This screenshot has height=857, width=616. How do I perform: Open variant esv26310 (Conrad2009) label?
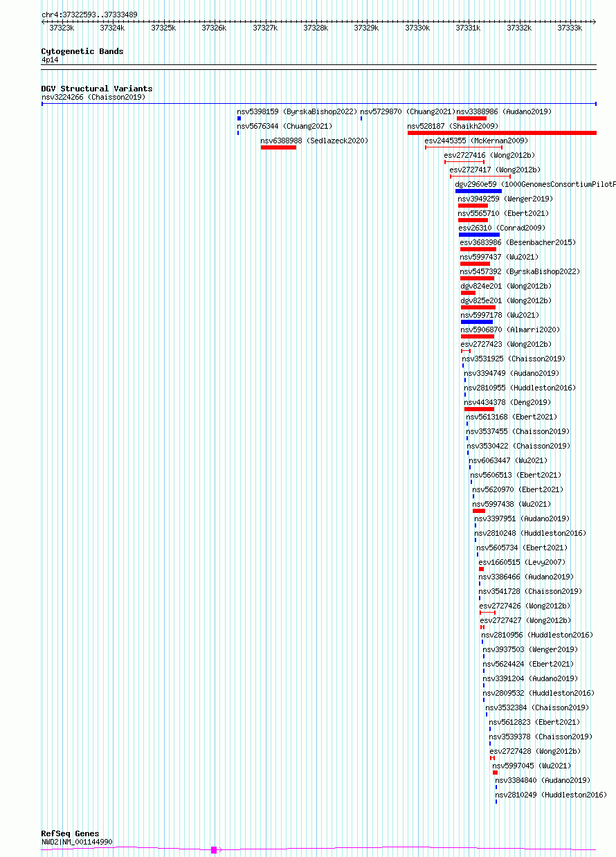tap(502, 228)
